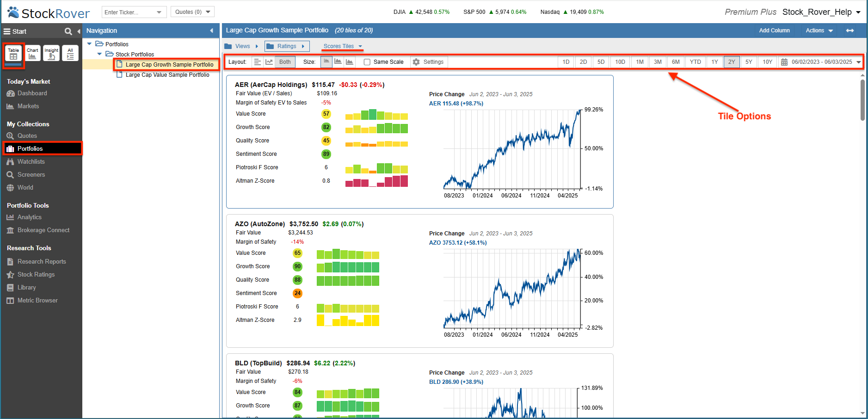Open the date range calendar icon

(x=784, y=62)
